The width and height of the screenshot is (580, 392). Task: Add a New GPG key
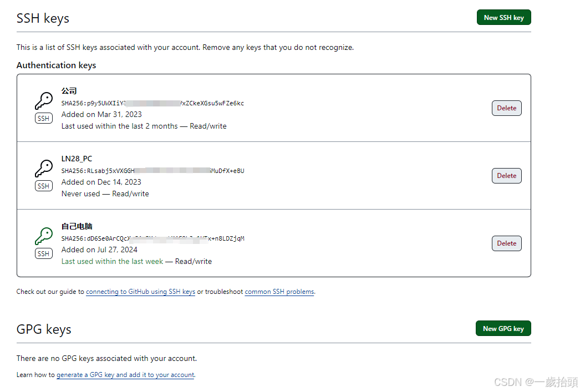tap(503, 328)
